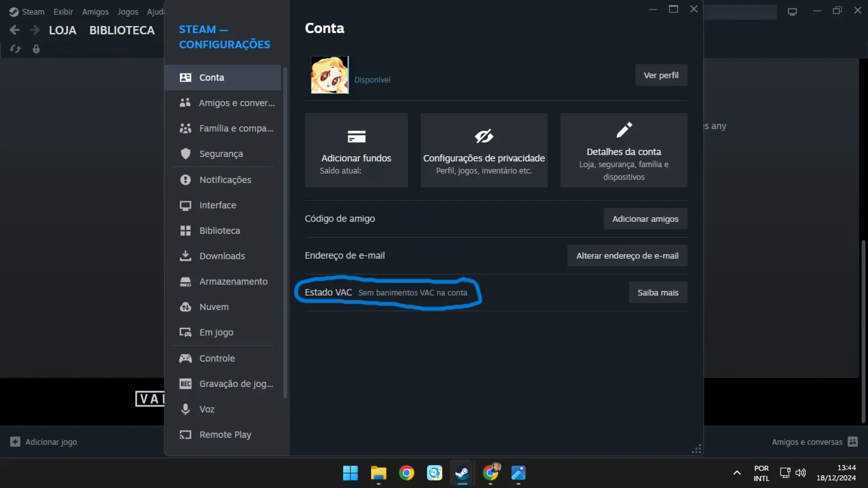Open Gravação de jogo settings section
Viewport: 868px width, 488px height.
222,384
